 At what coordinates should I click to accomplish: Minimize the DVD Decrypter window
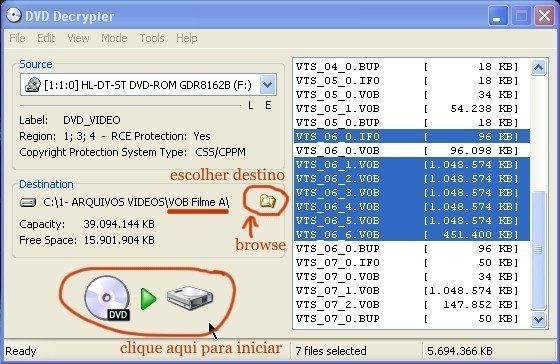(x=498, y=16)
